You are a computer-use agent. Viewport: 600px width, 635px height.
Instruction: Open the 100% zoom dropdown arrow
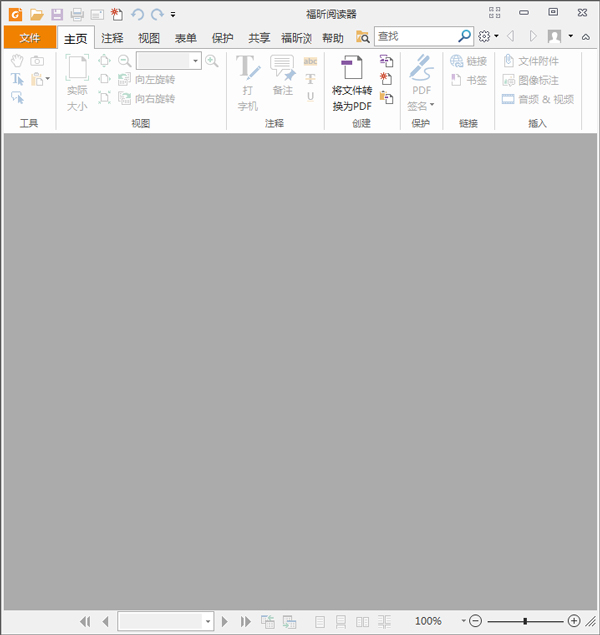coord(463,621)
